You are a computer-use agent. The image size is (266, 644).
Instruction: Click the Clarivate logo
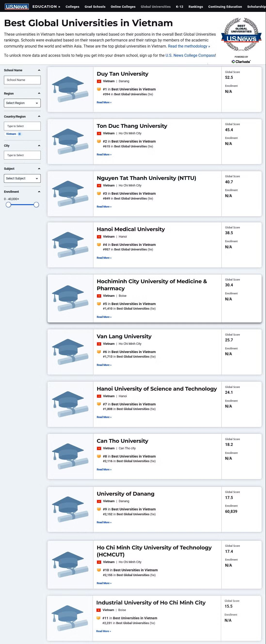click(241, 62)
